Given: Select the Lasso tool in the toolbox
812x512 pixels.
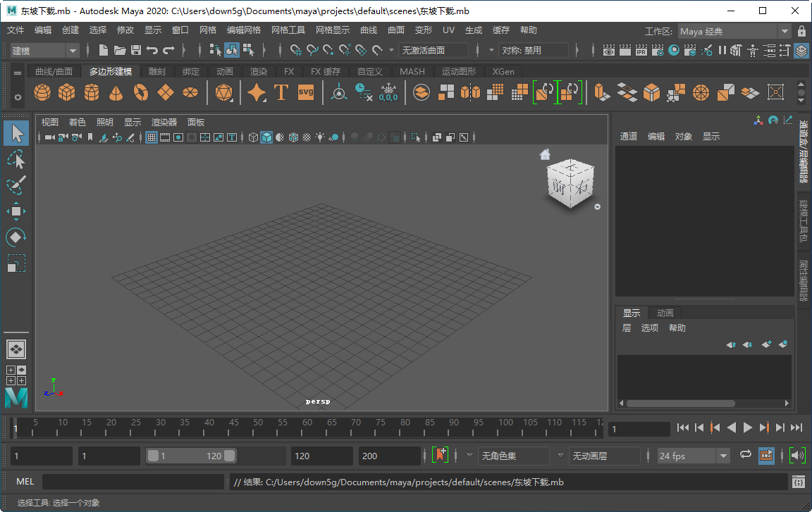Looking at the screenshot, I should pos(16,159).
